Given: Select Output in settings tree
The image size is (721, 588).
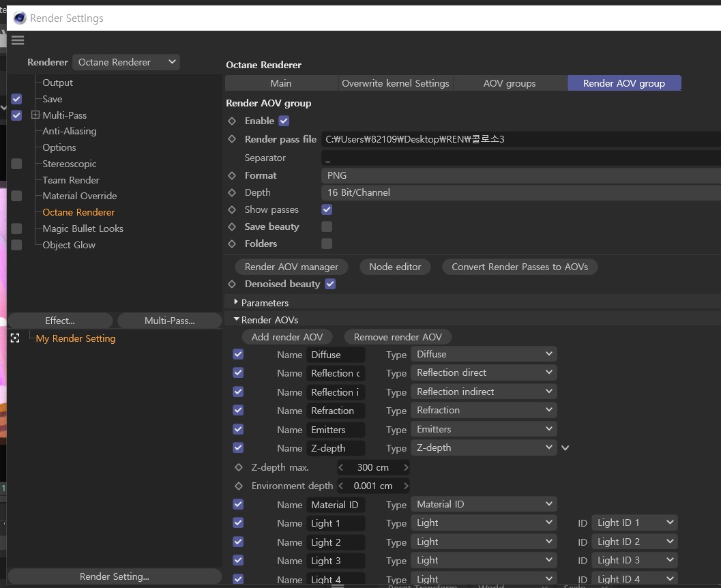Looking at the screenshot, I should coord(57,83).
